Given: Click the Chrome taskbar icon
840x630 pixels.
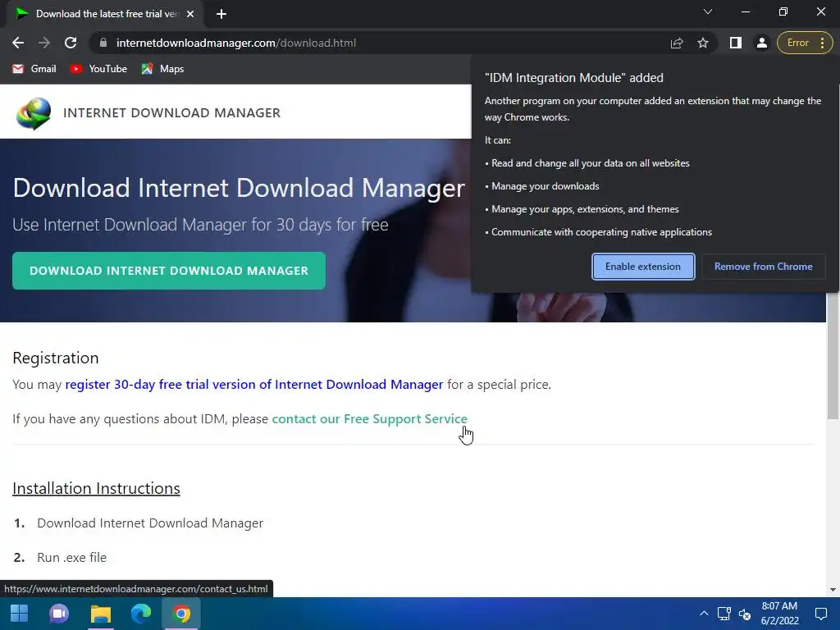Looking at the screenshot, I should (181, 614).
